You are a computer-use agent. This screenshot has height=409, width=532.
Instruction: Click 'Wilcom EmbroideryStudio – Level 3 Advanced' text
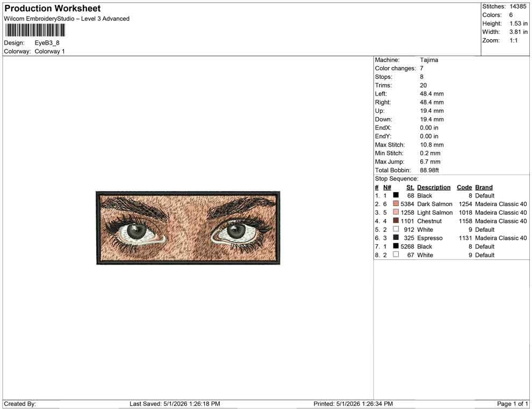tap(67, 19)
